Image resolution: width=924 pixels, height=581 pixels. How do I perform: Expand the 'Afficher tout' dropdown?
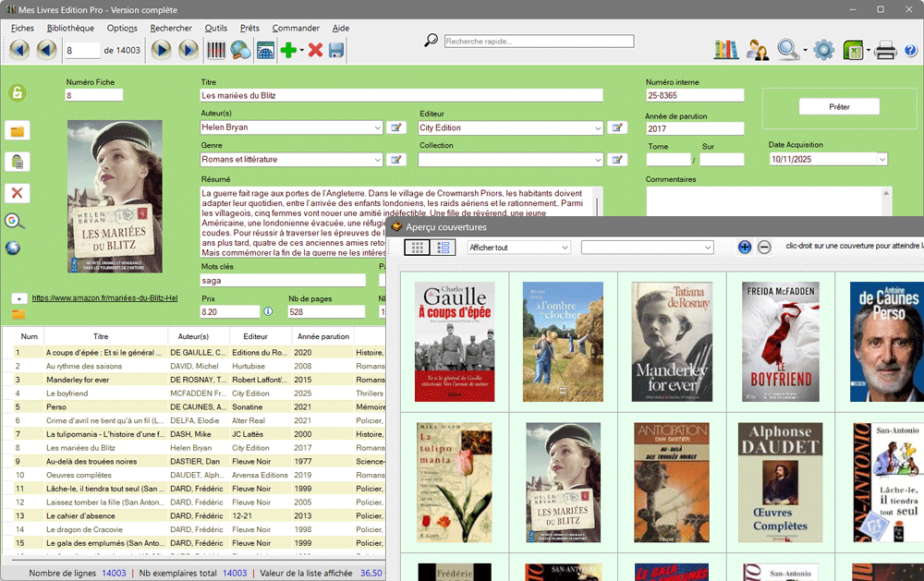tap(565, 248)
